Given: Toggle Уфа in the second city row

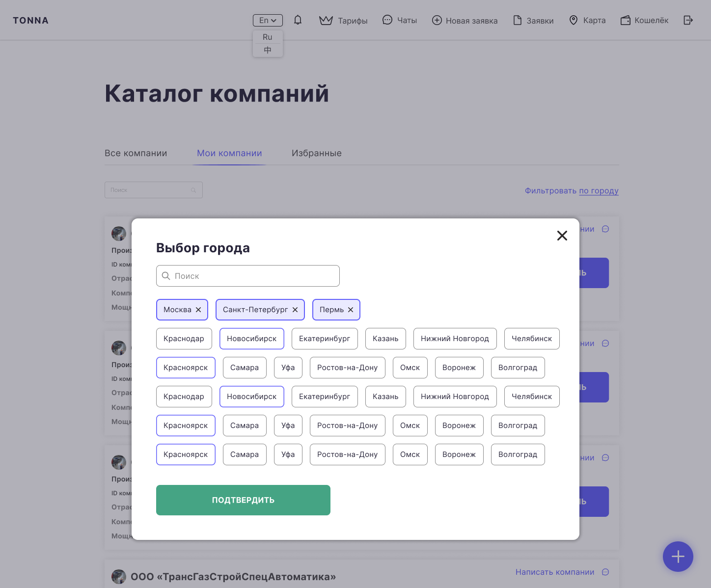Looking at the screenshot, I should [x=288, y=368].
